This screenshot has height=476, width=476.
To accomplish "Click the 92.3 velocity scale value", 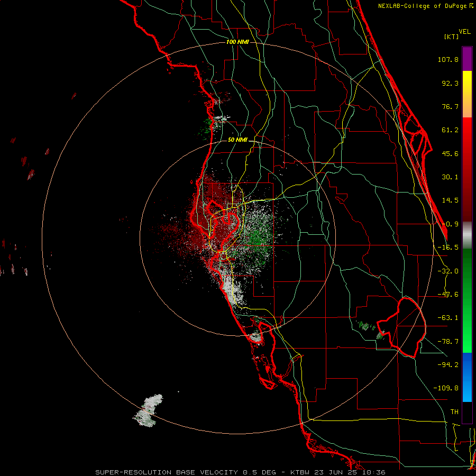I will coord(450,83).
